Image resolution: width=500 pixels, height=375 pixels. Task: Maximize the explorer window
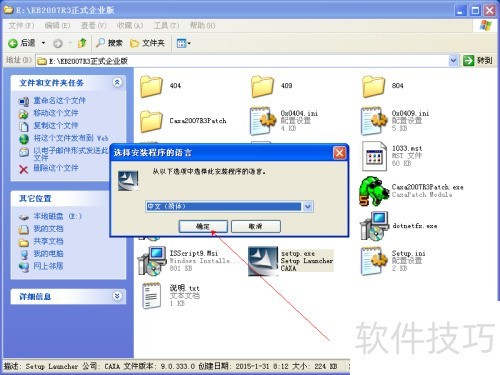tap(475, 10)
